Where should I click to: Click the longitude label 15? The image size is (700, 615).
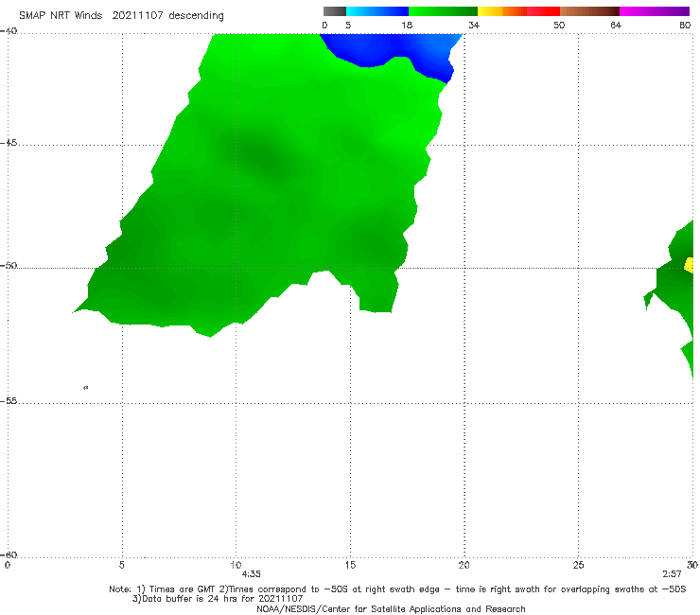350,565
